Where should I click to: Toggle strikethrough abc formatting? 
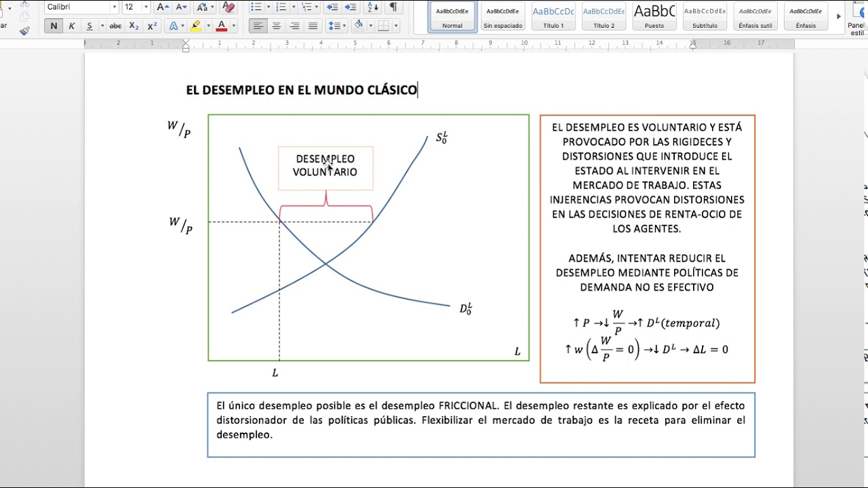(x=115, y=26)
